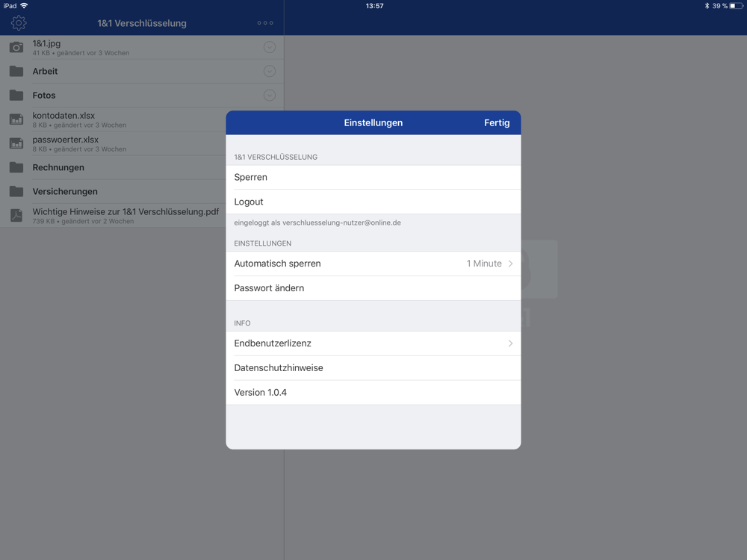Click the spreadsheet icon for kontodaten.xlsx

[x=16, y=119]
